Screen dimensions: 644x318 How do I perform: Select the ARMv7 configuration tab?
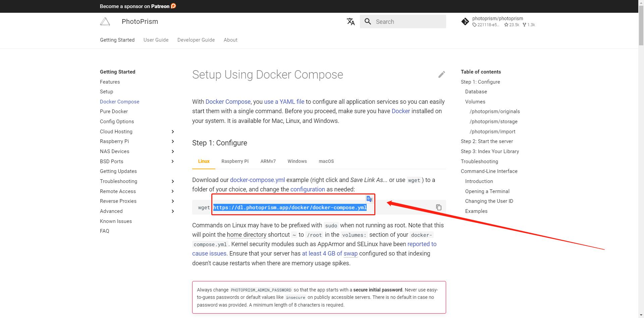coord(268,161)
